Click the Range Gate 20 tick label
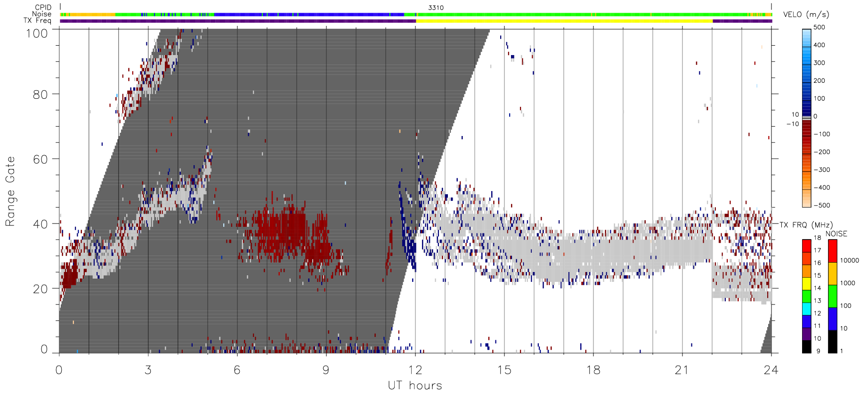The width and height of the screenshot is (868, 400). pos(40,289)
